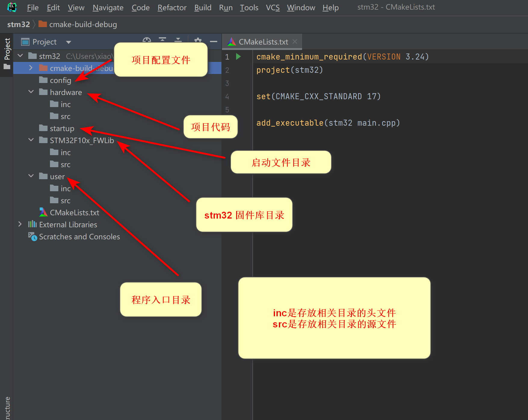528x420 pixels.
Task: Click the CLion application logo icon
Action: tap(12, 7)
